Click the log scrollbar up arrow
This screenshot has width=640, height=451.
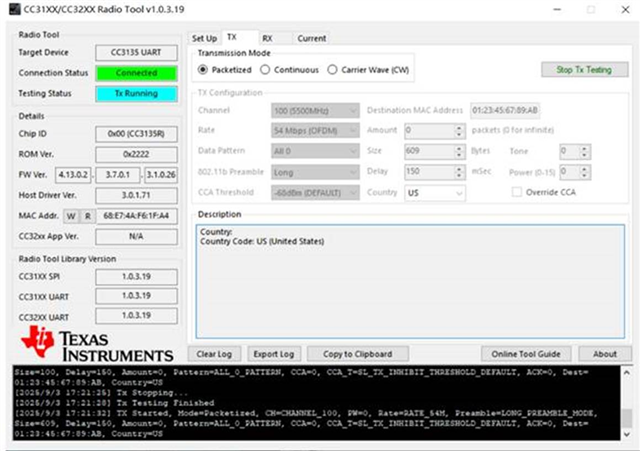[626, 373]
